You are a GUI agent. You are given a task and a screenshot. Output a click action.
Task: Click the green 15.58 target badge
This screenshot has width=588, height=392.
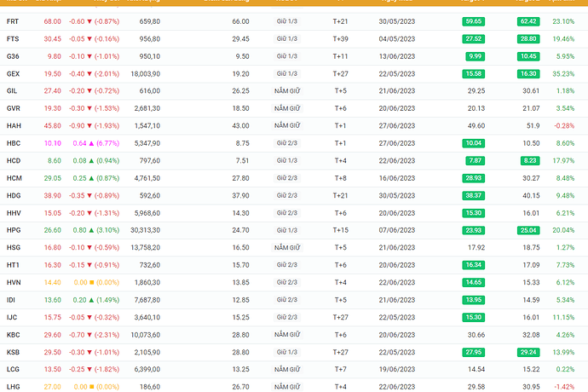[x=473, y=74]
